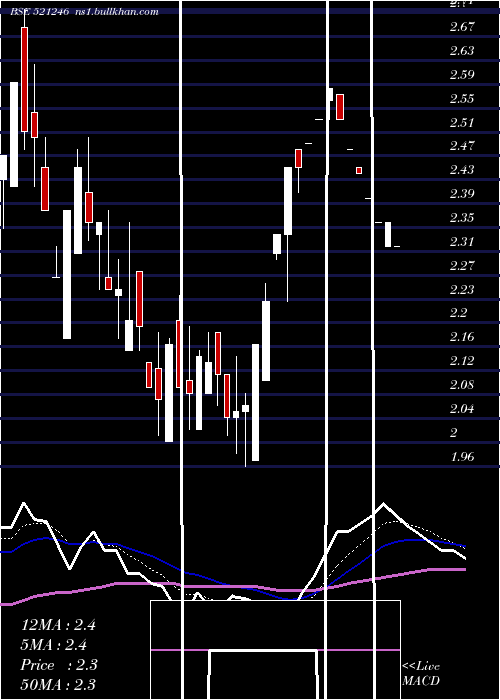Select the 2.27 price axis label
Viewport: 500px width, 700px height.
point(462,266)
